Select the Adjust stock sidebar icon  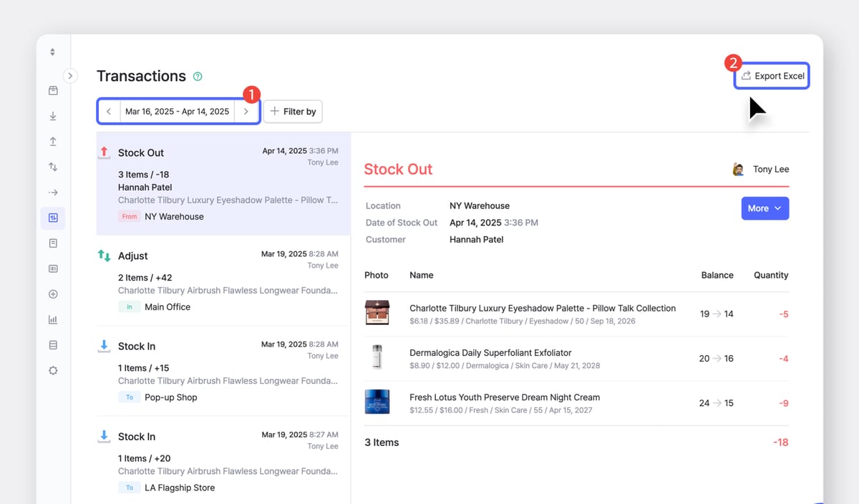point(52,167)
